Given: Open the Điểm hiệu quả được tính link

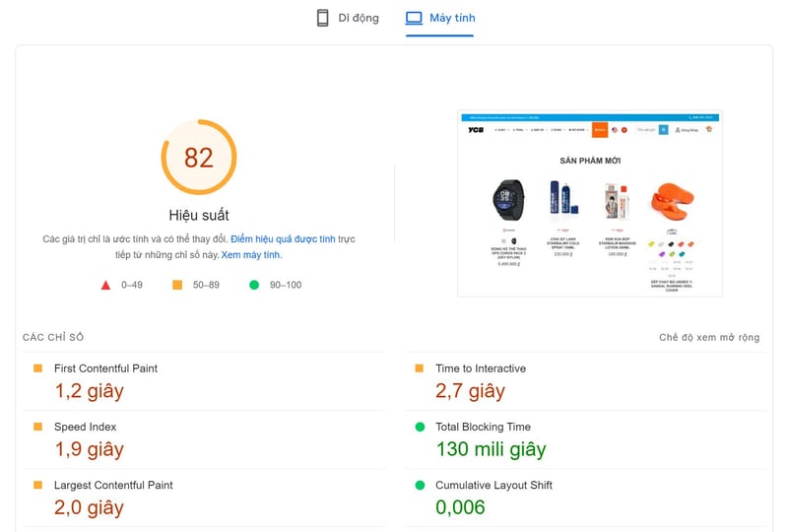Looking at the screenshot, I should pyautogui.click(x=283, y=239).
